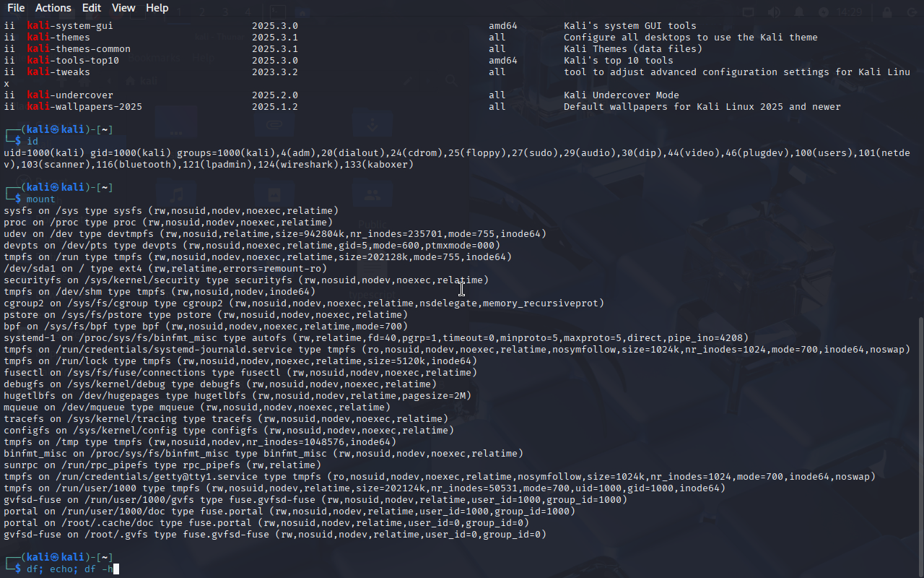924x578 pixels.
Task: Open the Help menu
Action: click(157, 8)
